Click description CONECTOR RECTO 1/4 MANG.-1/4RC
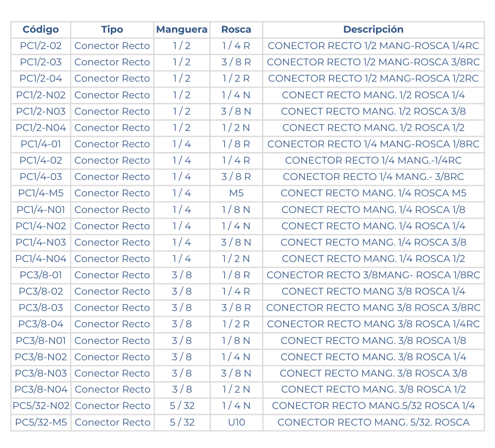Image resolution: width=495 pixels, height=448 pixels. (x=373, y=160)
